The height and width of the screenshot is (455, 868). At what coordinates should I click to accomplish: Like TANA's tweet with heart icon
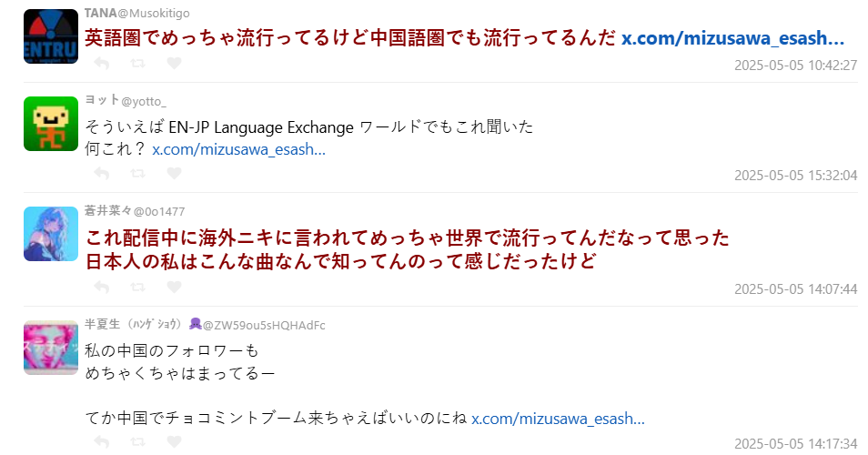pos(175,64)
